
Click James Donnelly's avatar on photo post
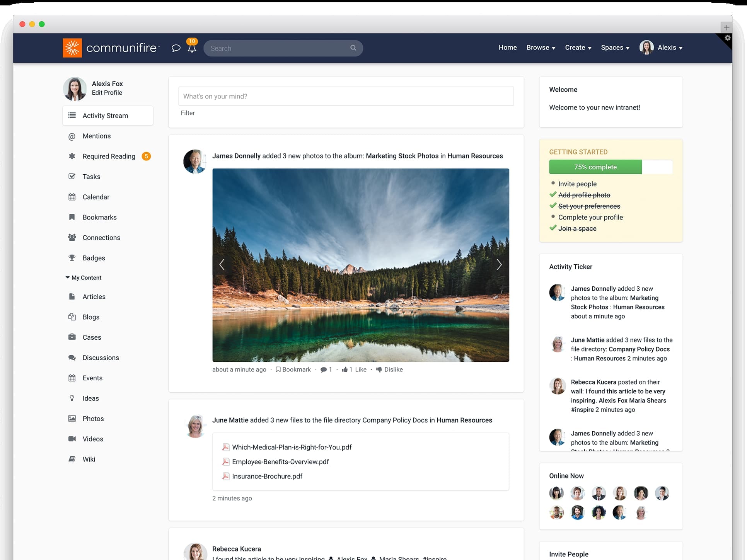pos(195,161)
